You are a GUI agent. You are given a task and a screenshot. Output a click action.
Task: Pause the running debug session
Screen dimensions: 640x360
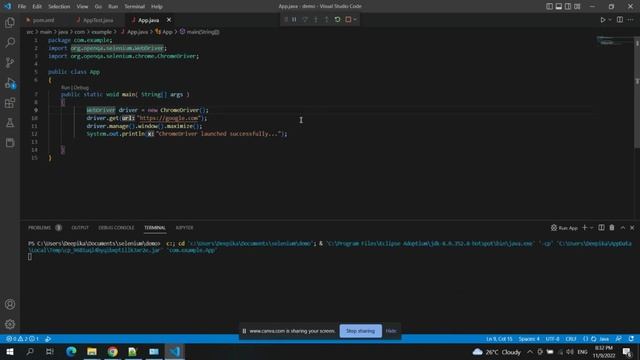coord(294,20)
